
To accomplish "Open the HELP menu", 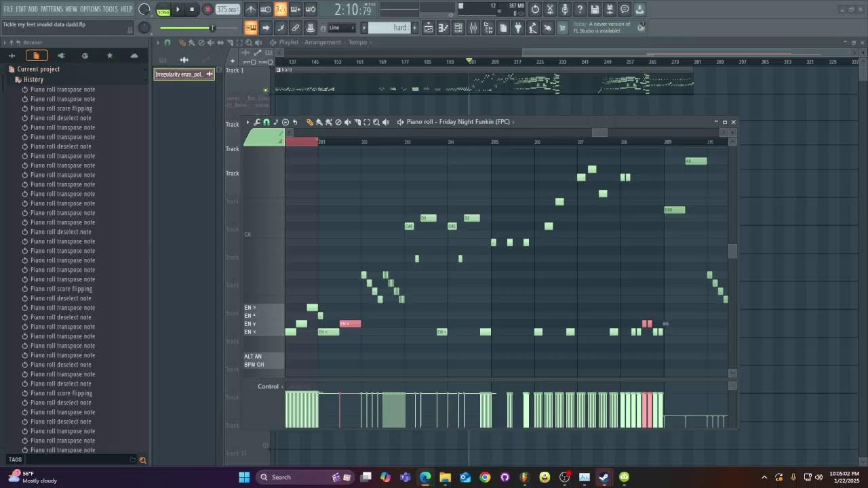I will point(127,9).
